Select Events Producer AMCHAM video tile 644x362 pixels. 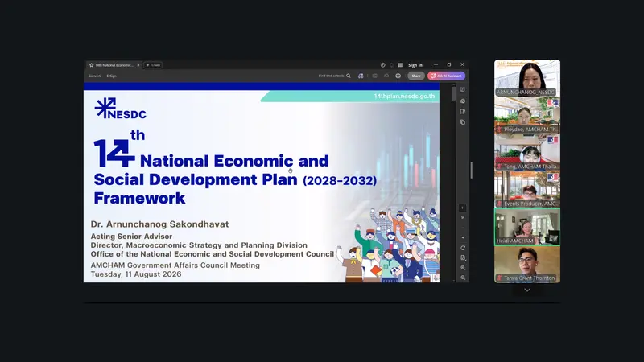click(527, 190)
